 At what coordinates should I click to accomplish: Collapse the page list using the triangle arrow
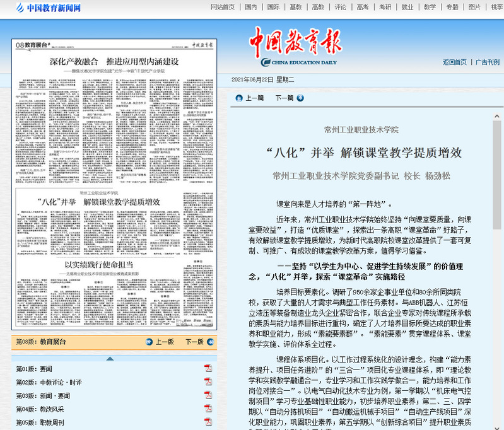(110, 357)
